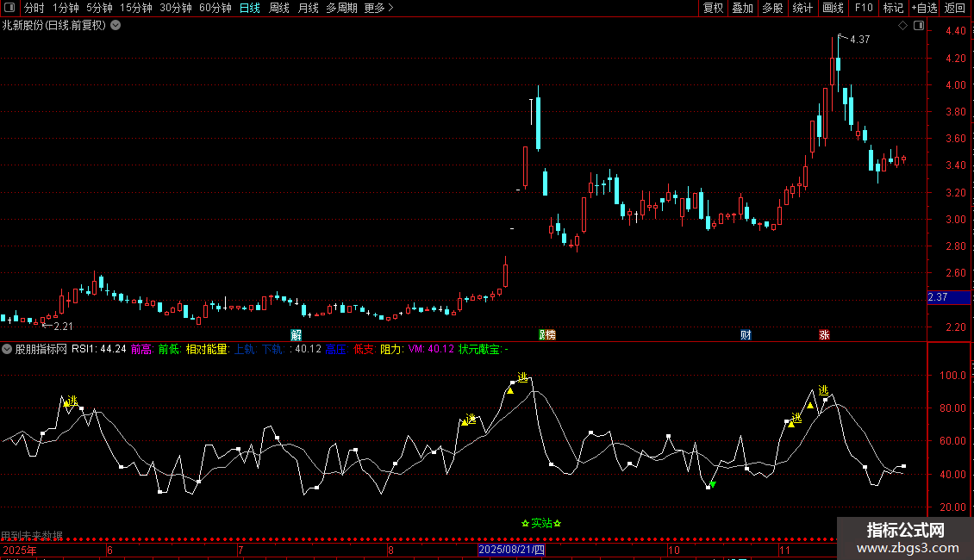Click the 2.21 low price label
This screenshot has width=974, height=560.
[64, 327]
